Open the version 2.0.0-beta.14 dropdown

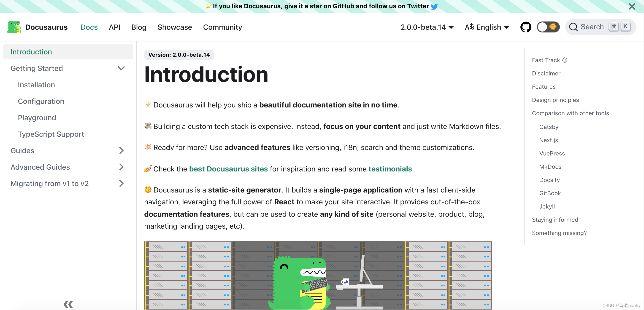click(427, 27)
